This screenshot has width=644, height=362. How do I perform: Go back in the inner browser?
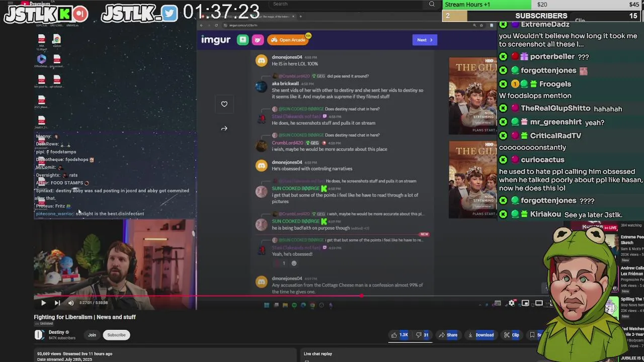click(202, 25)
